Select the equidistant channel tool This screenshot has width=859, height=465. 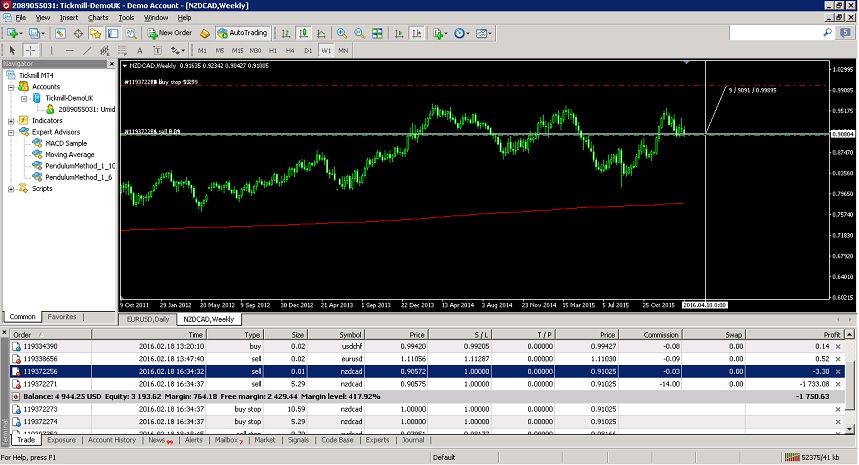pos(105,50)
